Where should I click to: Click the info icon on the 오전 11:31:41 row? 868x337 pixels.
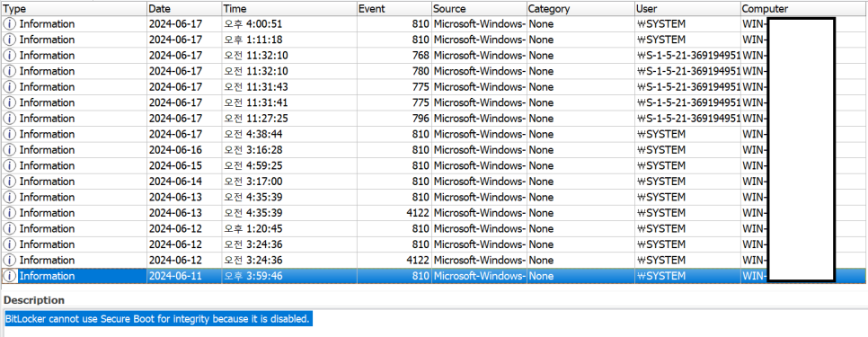click(x=10, y=103)
